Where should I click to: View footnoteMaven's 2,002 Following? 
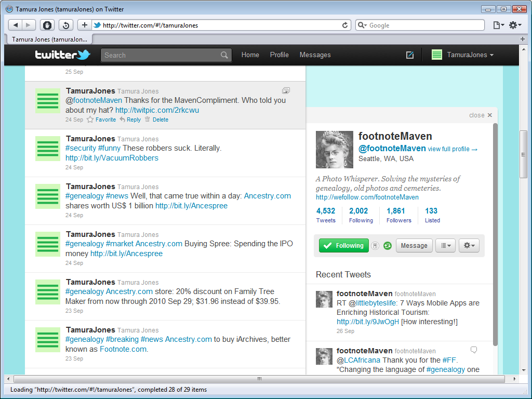[361, 216]
